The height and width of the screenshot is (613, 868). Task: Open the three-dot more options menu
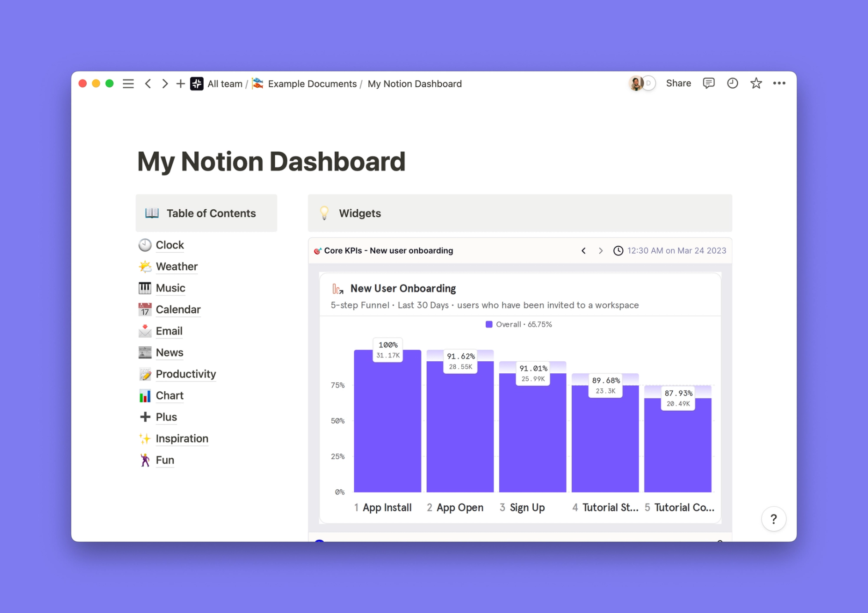pos(779,83)
